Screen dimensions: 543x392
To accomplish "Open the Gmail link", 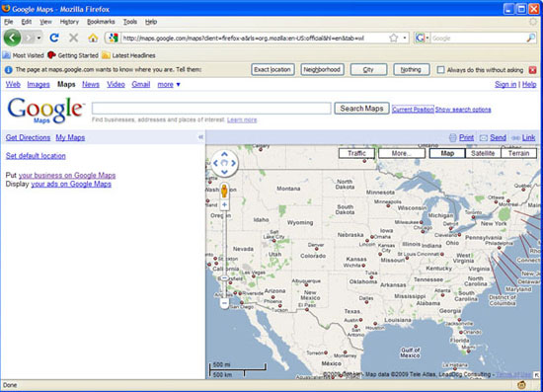I will pyautogui.click(x=141, y=85).
